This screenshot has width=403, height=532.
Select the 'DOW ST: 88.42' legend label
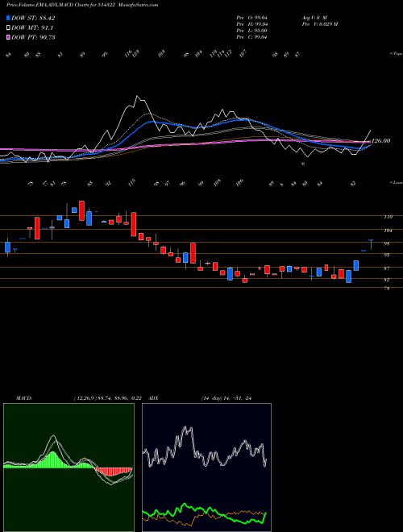pos(33,19)
